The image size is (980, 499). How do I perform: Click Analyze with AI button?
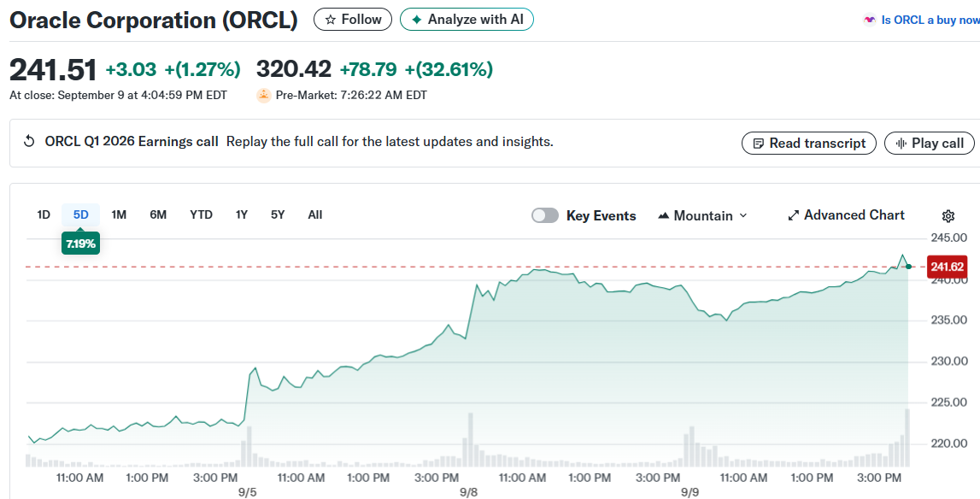click(x=467, y=20)
